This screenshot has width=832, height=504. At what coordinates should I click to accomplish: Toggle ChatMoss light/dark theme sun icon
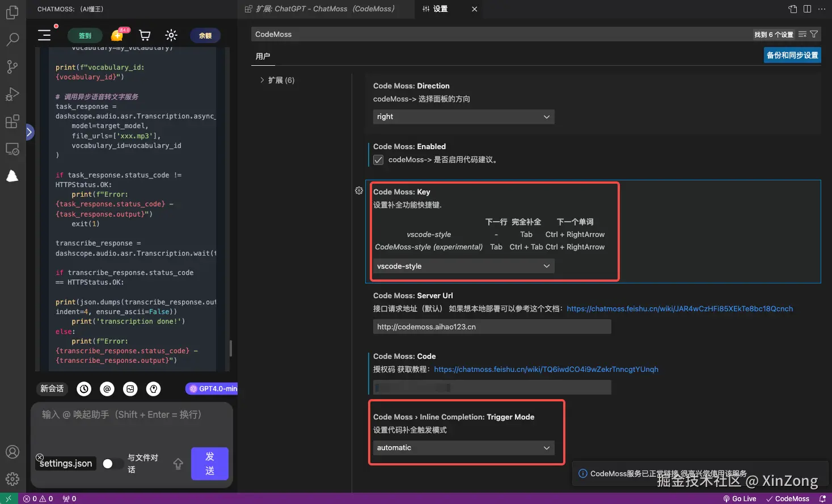point(171,35)
